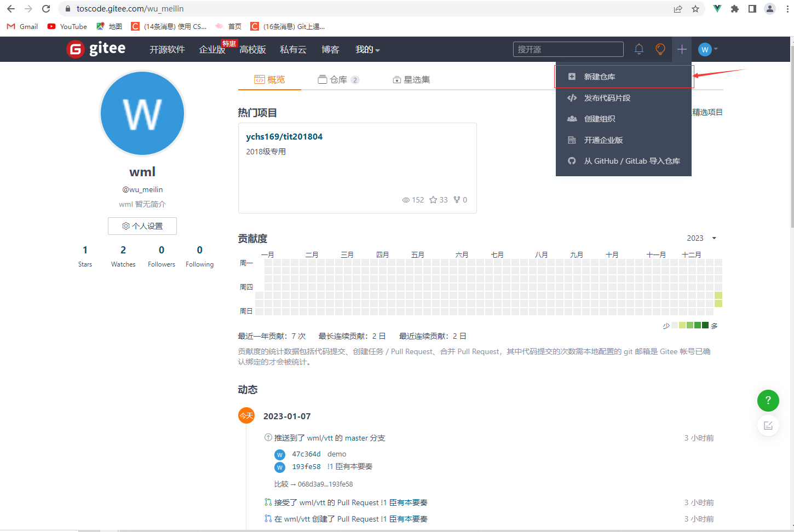Viewport: 794px width, 532px height.
Task: Click the feedback edit icon below help
Action: click(768, 425)
